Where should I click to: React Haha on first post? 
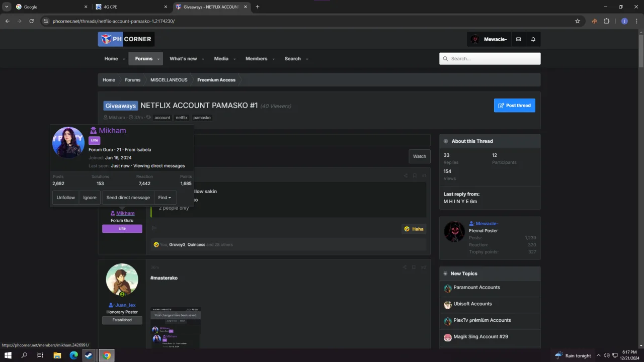click(414, 229)
